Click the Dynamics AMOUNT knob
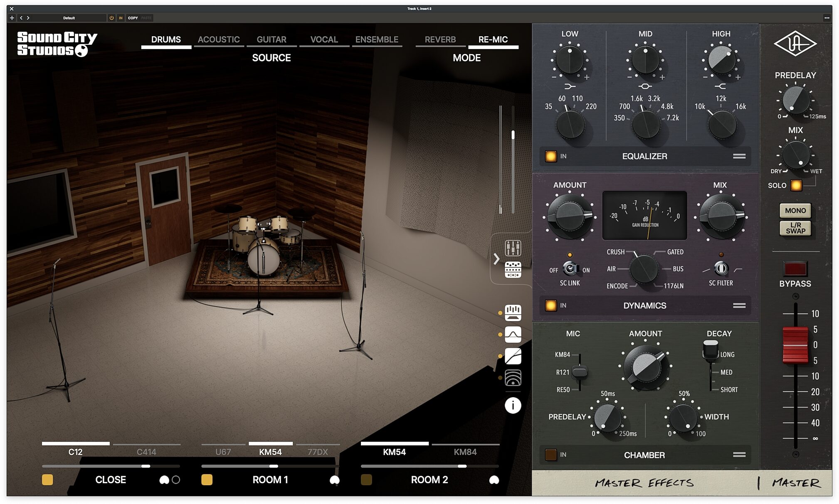Viewport: 839px width, 504px height. 569,216
